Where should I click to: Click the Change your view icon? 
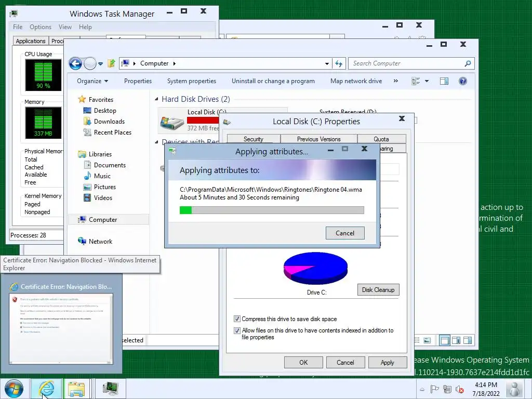click(416, 81)
